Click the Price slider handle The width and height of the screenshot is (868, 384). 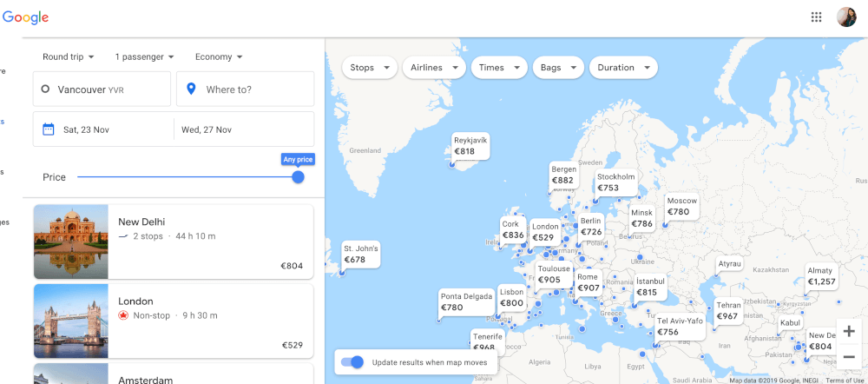(x=298, y=176)
